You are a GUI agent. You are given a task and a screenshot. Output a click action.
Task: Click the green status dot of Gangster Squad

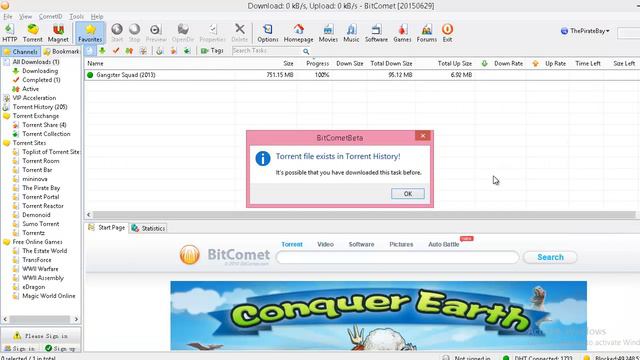90,75
